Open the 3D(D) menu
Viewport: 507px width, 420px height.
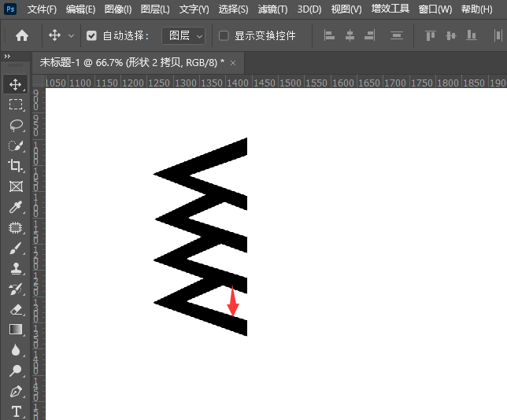click(x=309, y=9)
